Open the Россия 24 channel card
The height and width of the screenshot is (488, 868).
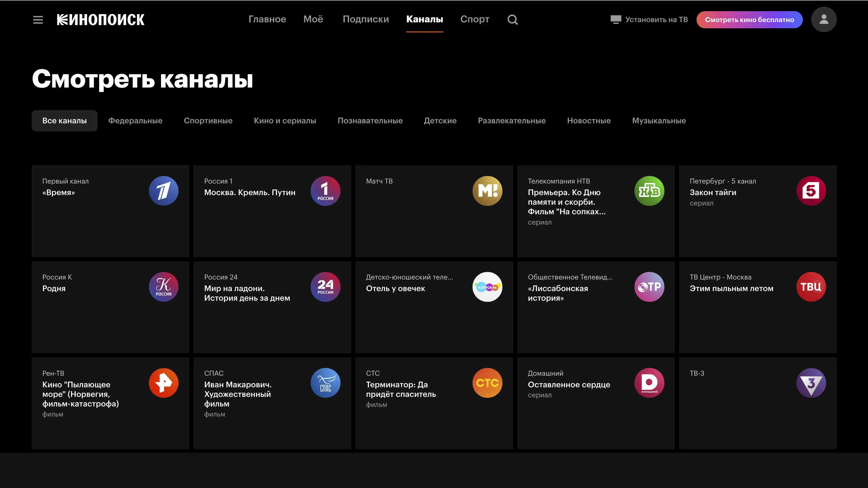[x=272, y=307]
